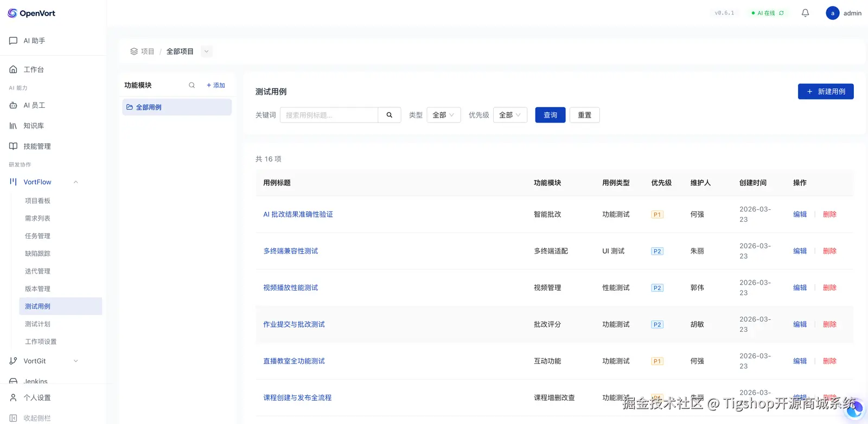The height and width of the screenshot is (424, 868).
Task: Open 任务管理 in sidebar
Action: [37, 236]
